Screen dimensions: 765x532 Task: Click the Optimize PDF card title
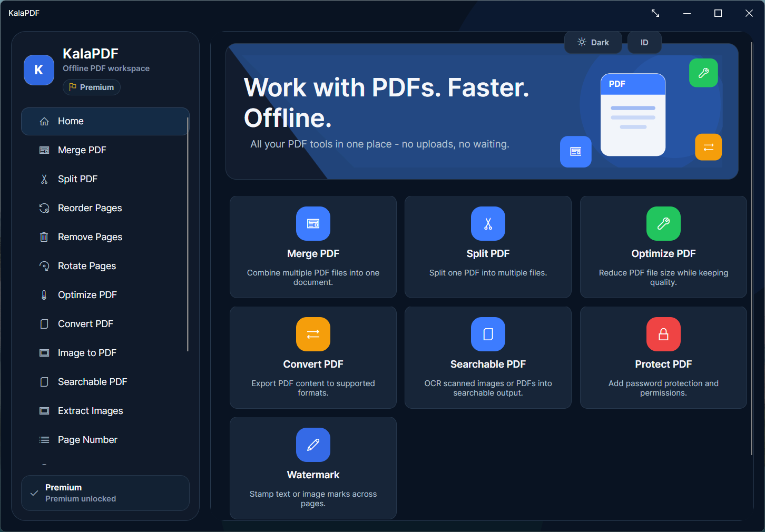click(663, 254)
